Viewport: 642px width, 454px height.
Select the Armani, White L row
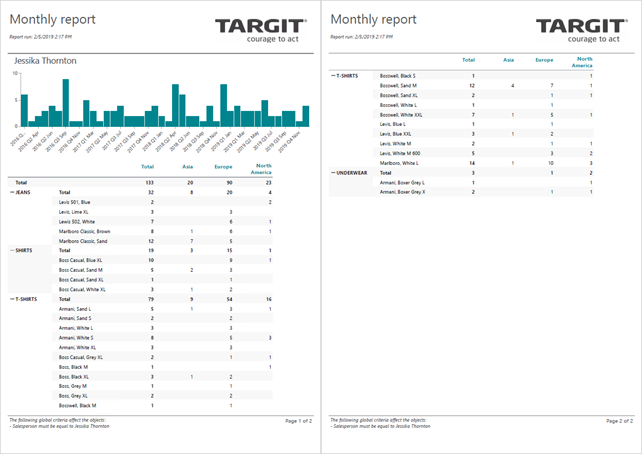162,328
